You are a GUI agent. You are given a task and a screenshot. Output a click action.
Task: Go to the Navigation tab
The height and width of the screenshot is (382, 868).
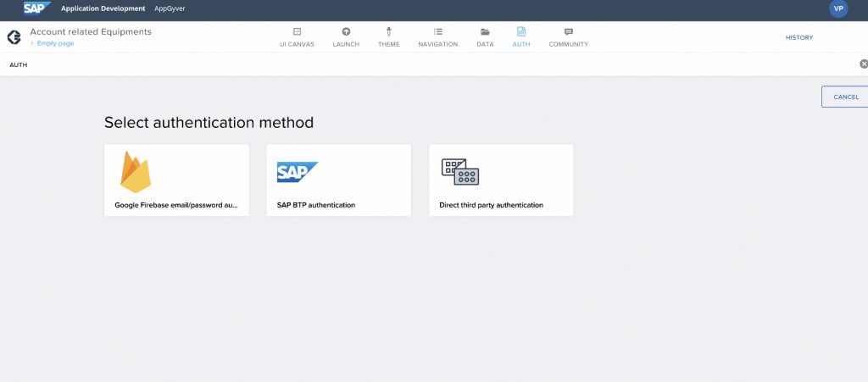coord(438,37)
